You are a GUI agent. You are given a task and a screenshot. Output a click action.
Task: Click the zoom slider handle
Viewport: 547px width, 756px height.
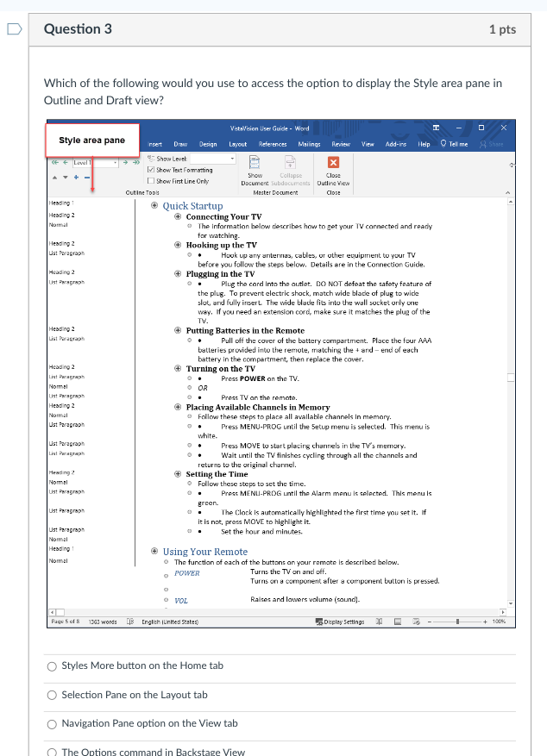click(x=457, y=622)
